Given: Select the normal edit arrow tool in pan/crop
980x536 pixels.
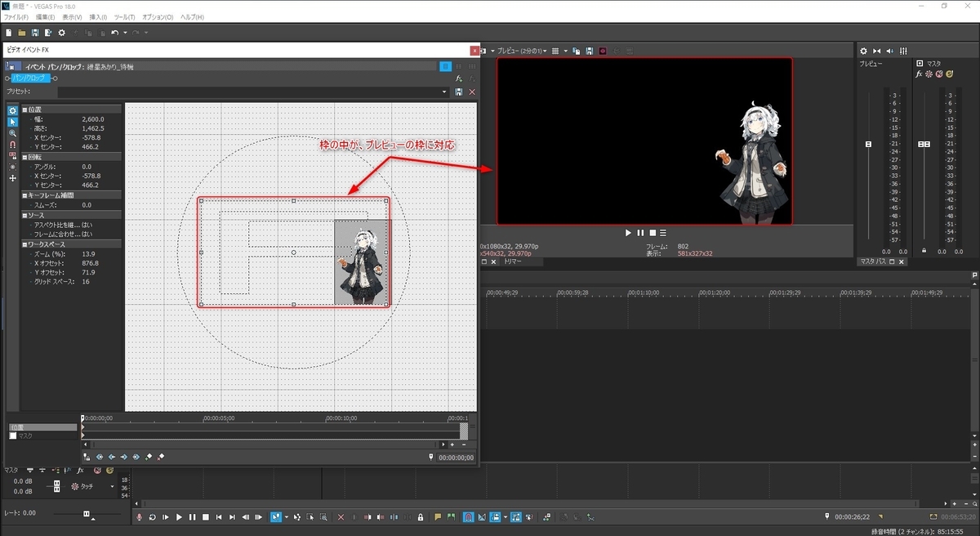Looking at the screenshot, I should pos(13,122).
